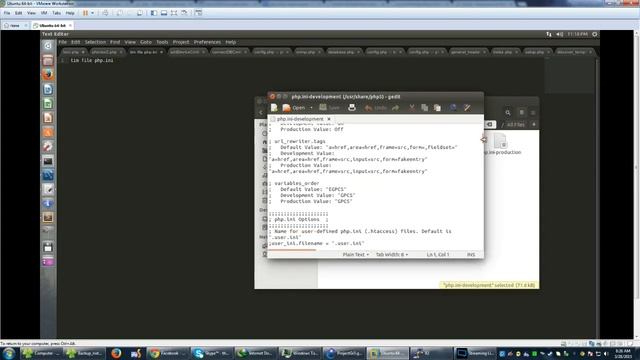
Task: Select the php.ini-development tab in gedit
Action: (300, 119)
